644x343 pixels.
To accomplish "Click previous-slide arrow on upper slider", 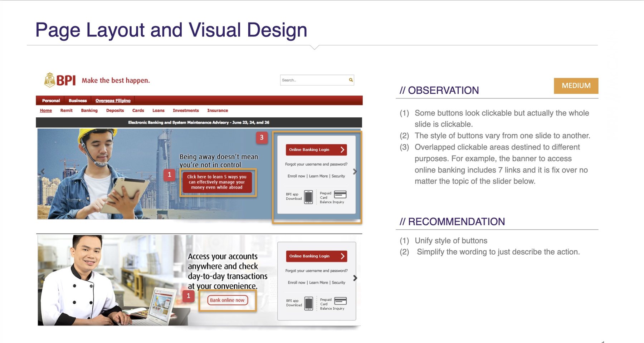I will tap(43, 171).
